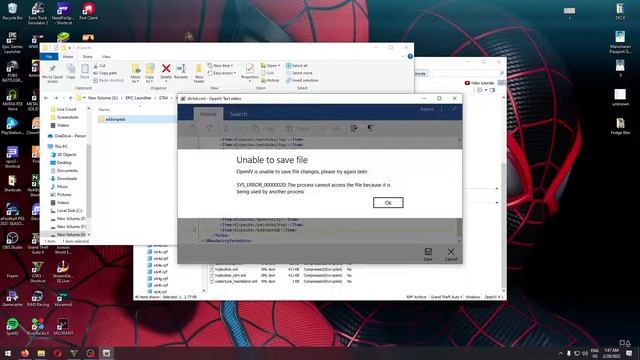
Task: Click Invert selection in Explorer ribbon
Action: [302, 80]
